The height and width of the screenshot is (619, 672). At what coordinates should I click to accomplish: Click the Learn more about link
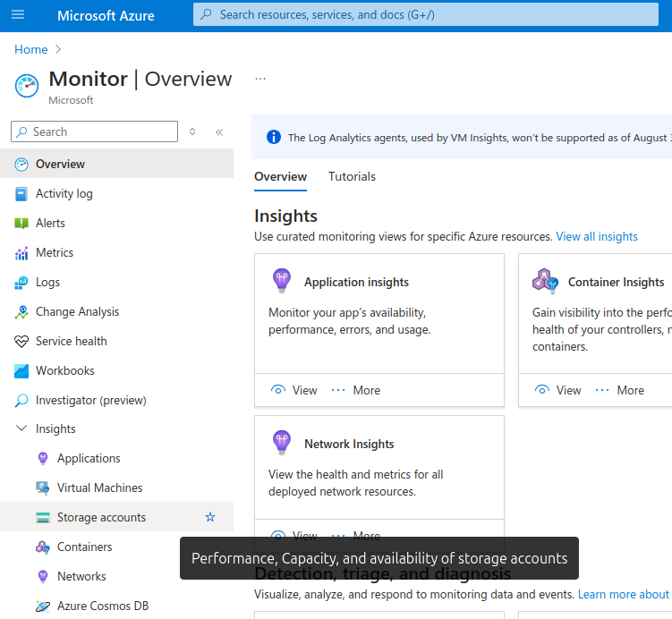623,595
